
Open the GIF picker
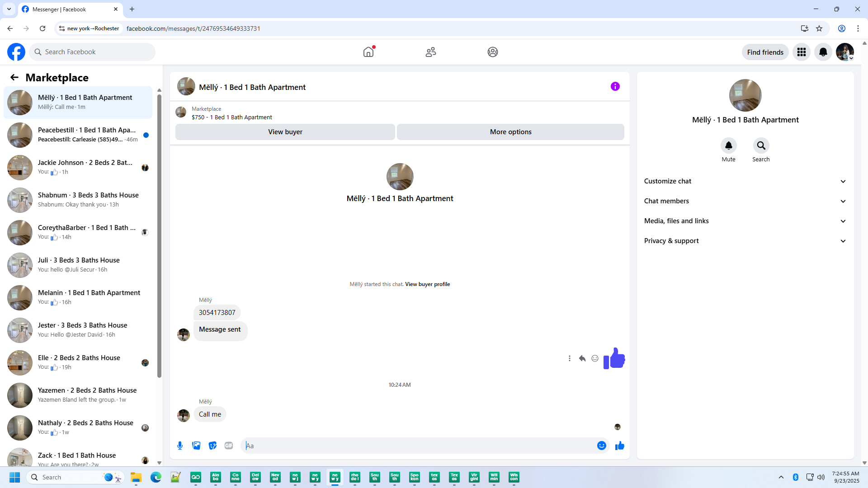coord(229,446)
